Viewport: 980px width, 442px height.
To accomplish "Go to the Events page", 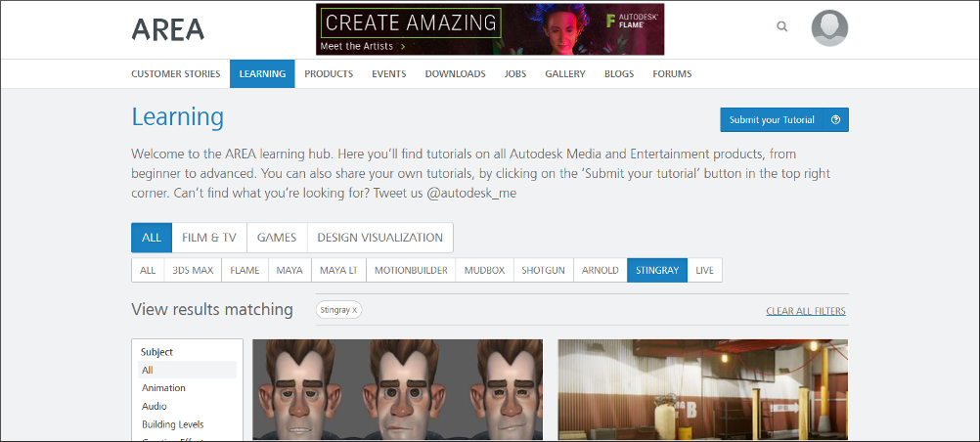I will (x=388, y=73).
